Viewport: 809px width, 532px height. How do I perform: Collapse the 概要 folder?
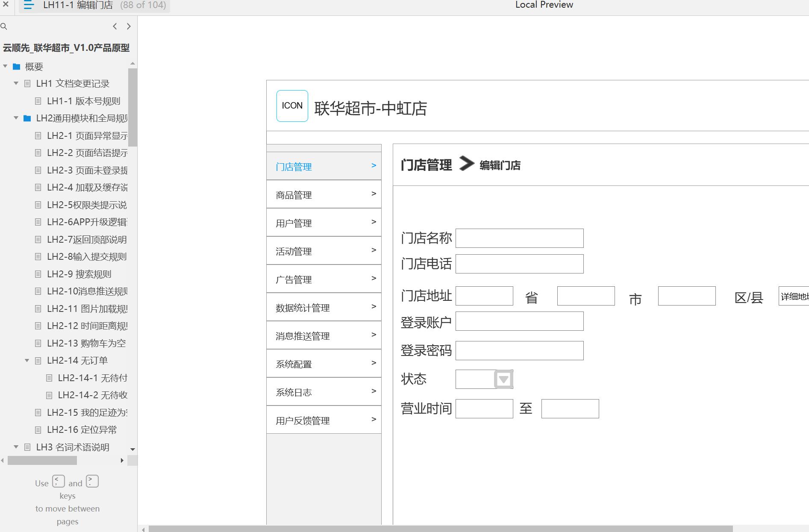point(5,66)
